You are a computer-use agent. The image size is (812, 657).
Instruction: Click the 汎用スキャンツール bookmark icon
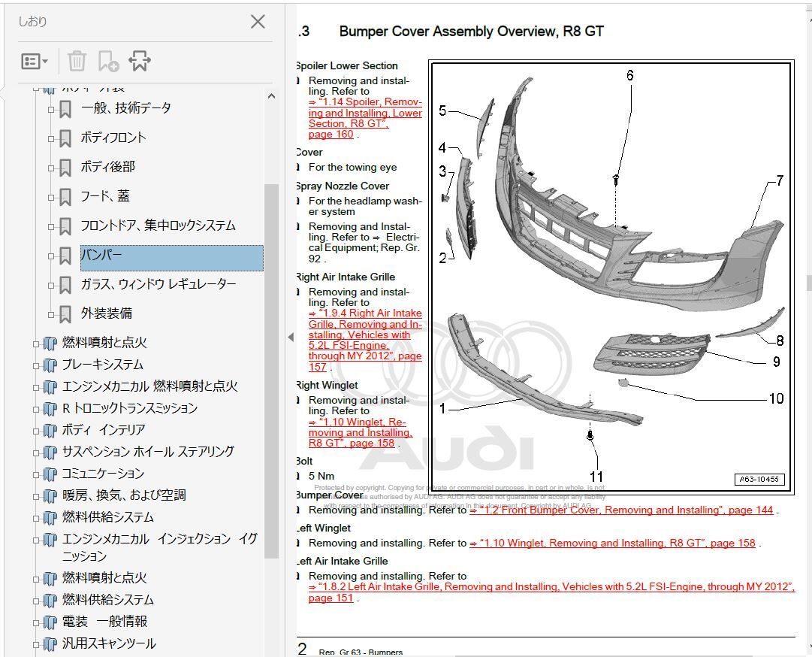pos(50,644)
